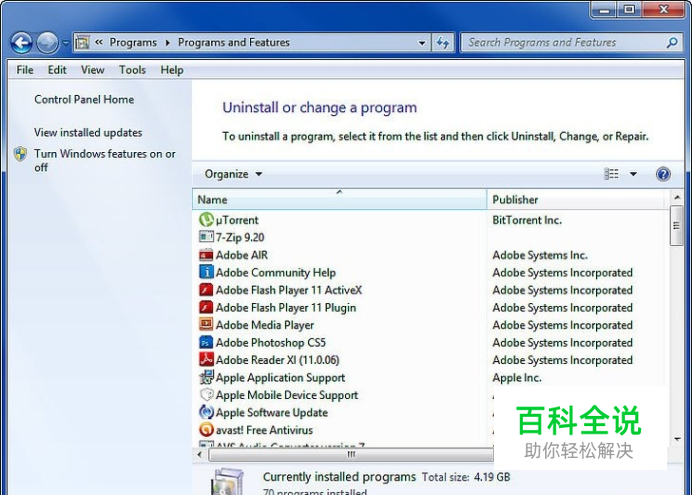Open View installed updates
Screen dimensions: 692x495
pyautogui.click(x=88, y=132)
